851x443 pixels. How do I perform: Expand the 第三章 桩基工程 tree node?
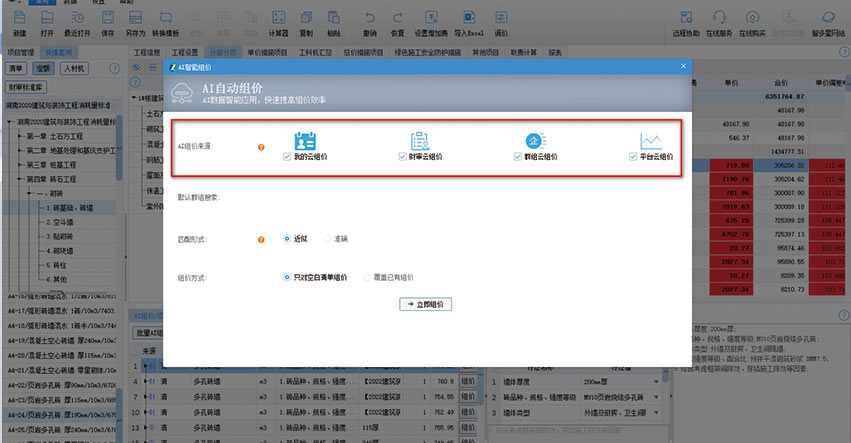(21, 164)
